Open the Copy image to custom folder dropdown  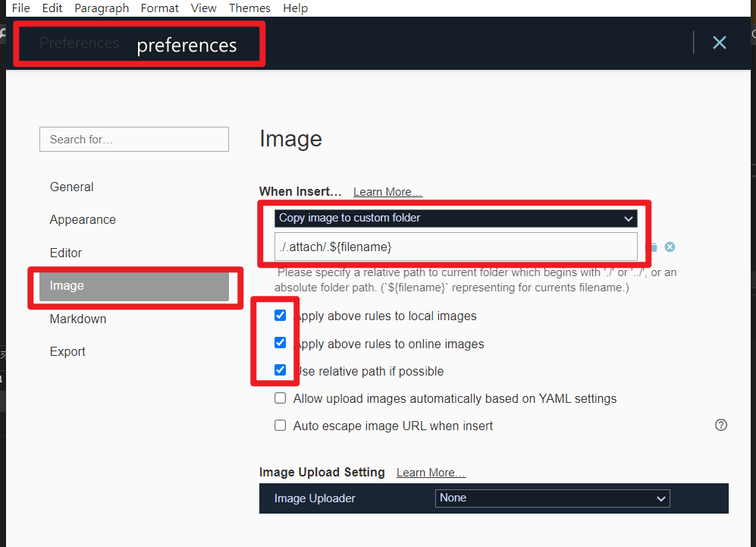pyautogui.click(x=456, y=218)
